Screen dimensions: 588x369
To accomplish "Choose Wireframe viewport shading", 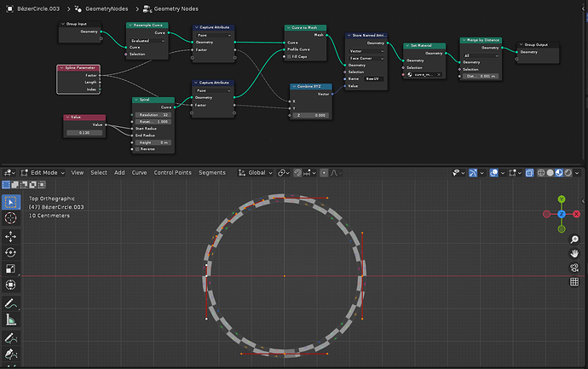I will [541, 173].
